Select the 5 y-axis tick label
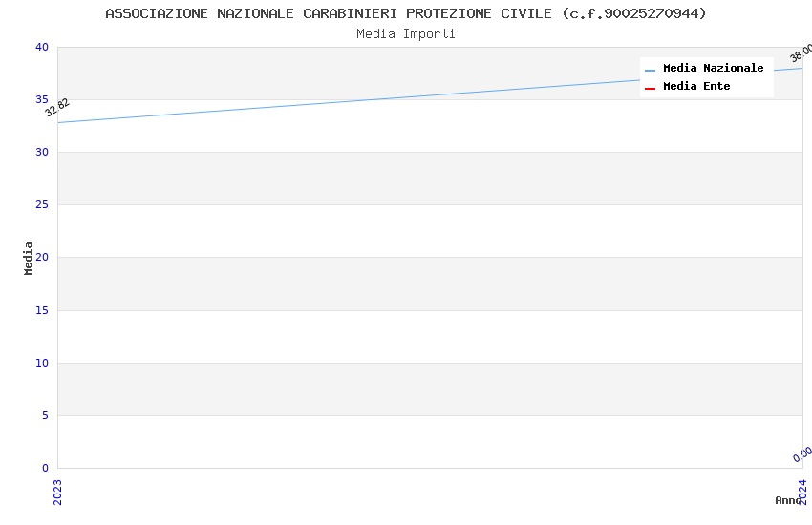This screenshot has width=812, height=525. pyautogui.click(x=44, y=415)
